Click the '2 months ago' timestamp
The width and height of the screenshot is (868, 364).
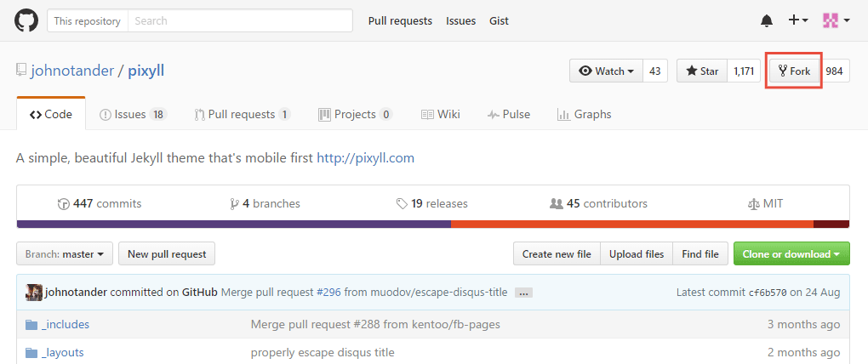coord(804,352)
